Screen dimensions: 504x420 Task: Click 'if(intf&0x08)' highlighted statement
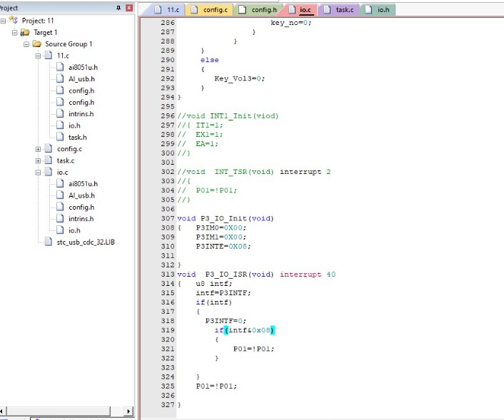click(x=245, y=330)
